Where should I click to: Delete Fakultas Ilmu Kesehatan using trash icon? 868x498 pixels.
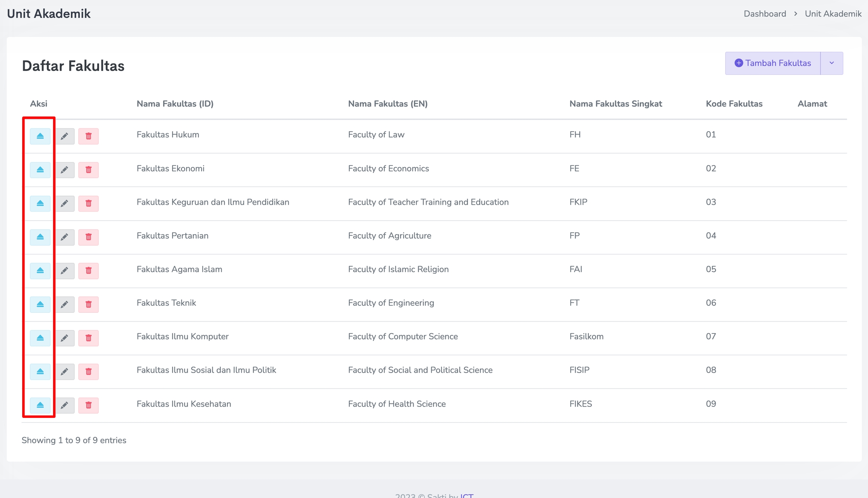tap(89, 405)
